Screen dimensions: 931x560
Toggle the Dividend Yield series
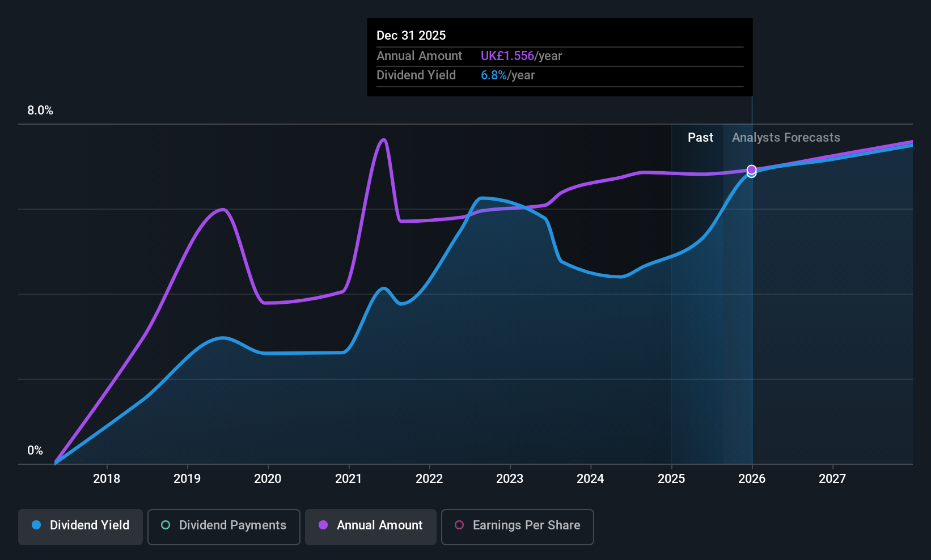81,527
